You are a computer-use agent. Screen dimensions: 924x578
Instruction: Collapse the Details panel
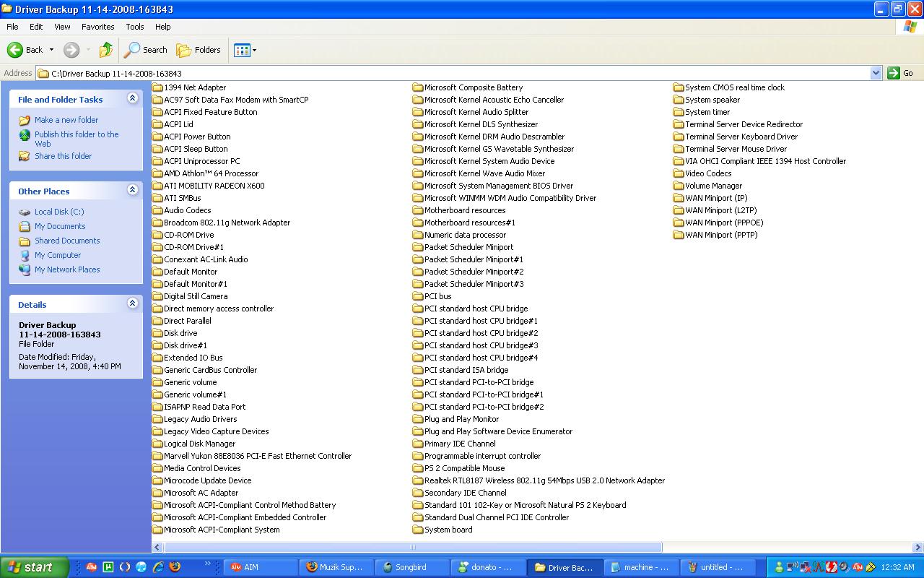tap(132, 303)
